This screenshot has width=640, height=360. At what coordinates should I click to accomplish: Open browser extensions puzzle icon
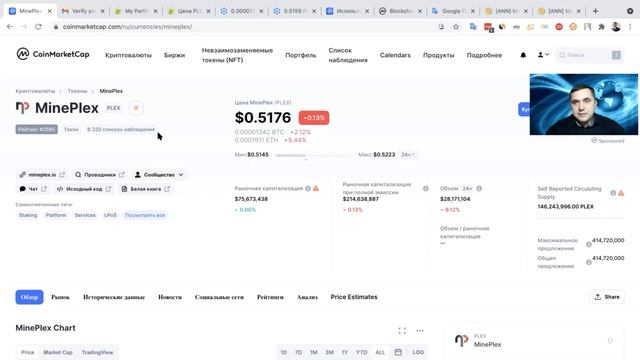(x=601, y=27)
